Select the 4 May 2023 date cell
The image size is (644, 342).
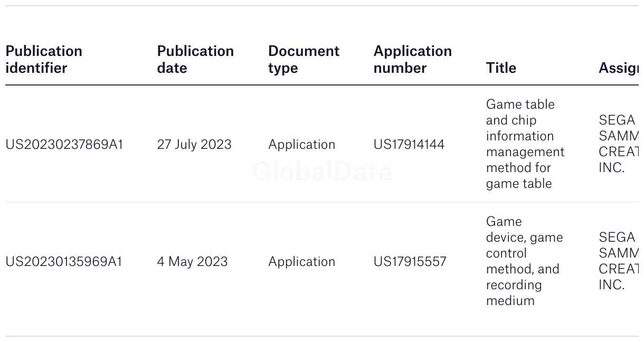tap(192, 261)
